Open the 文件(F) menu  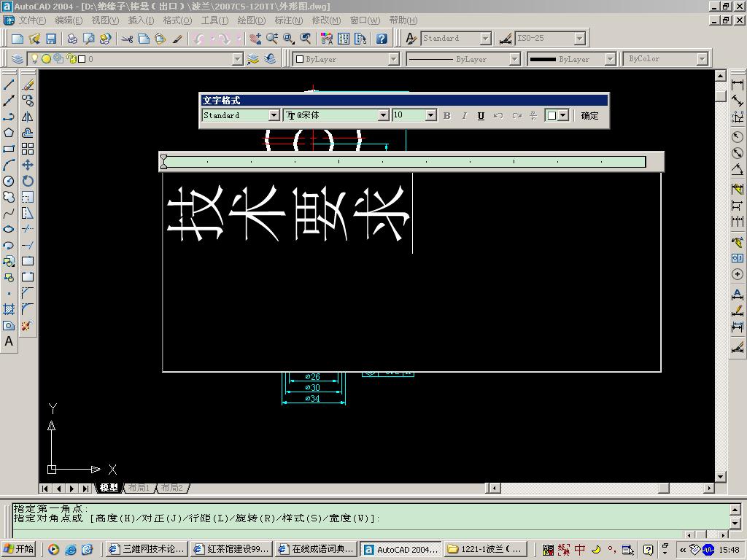click(32, 20)
